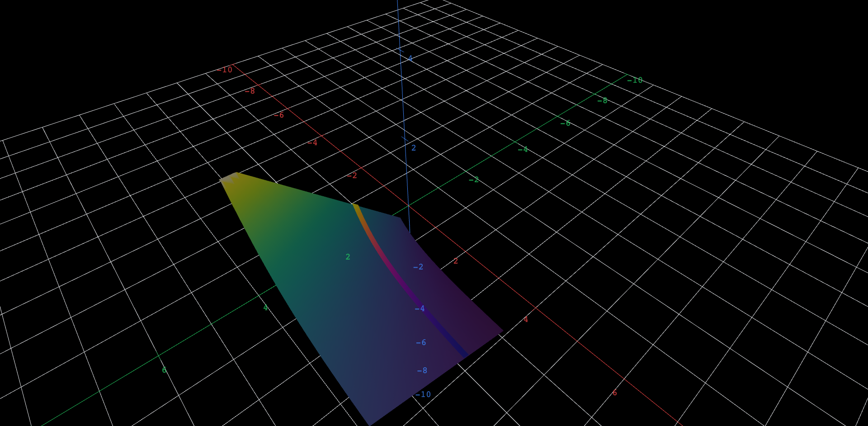Click the blue axis label -10
The height and width of the screenshot is (426, 868).
point(423,394)
